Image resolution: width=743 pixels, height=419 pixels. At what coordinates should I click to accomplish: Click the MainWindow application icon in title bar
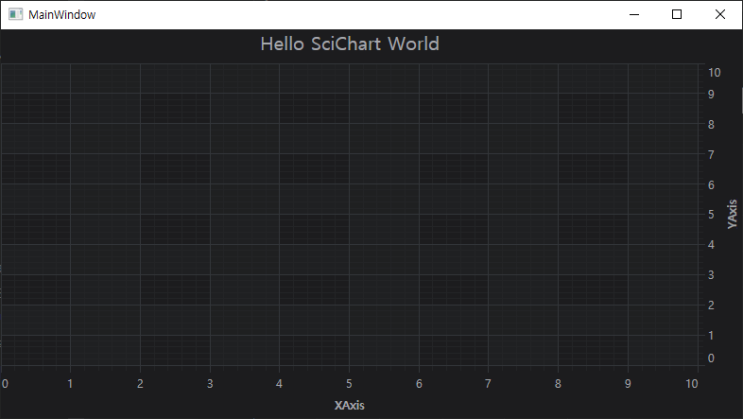(16, 14)
